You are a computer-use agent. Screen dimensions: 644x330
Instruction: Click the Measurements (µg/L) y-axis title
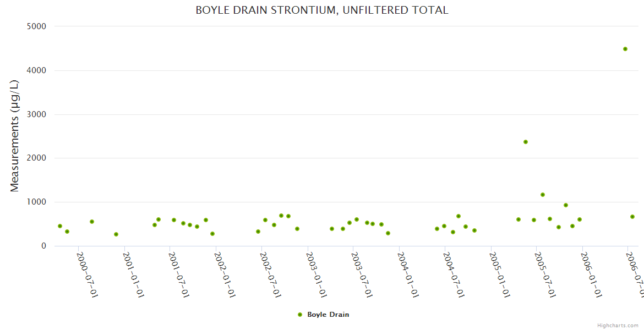pyautogui.click(x=15, y=136)
